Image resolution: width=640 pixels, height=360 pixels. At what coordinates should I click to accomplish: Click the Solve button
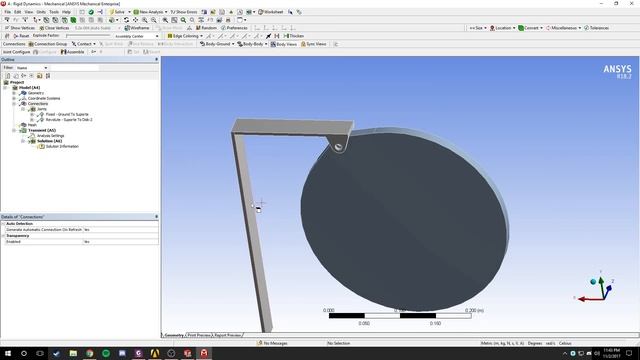117,12
